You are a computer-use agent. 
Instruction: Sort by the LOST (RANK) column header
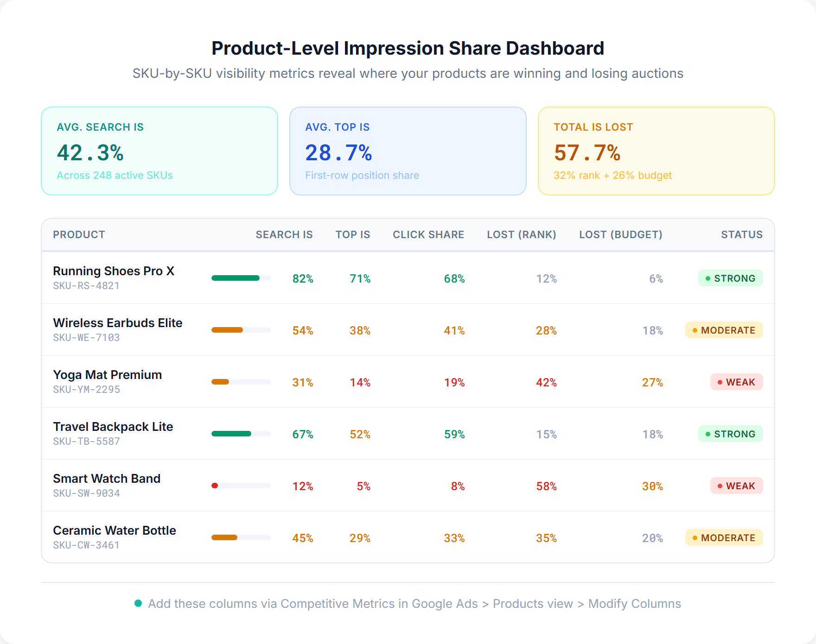click(x=521, y=234)
